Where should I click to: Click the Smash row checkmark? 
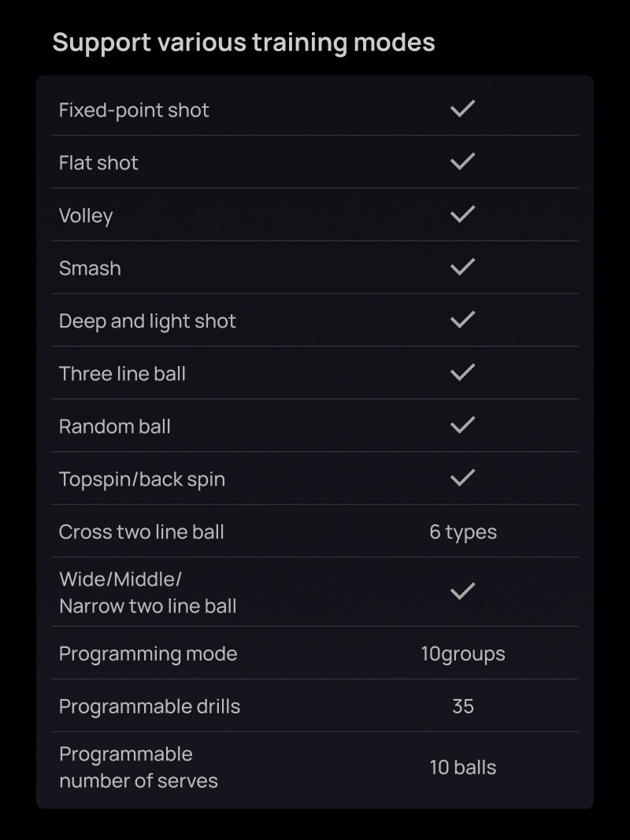[462, 267]
